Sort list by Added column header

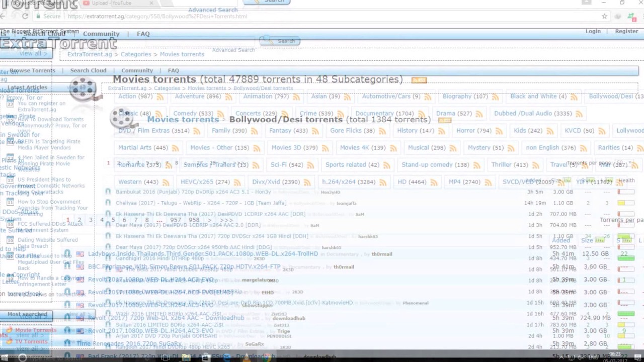(561, 240)
